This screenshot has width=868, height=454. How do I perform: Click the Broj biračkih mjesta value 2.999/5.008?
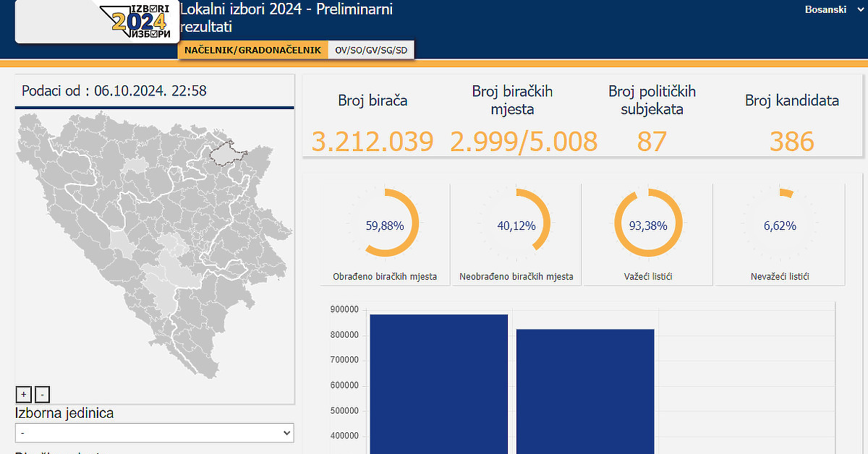click(x=524, y=141)
